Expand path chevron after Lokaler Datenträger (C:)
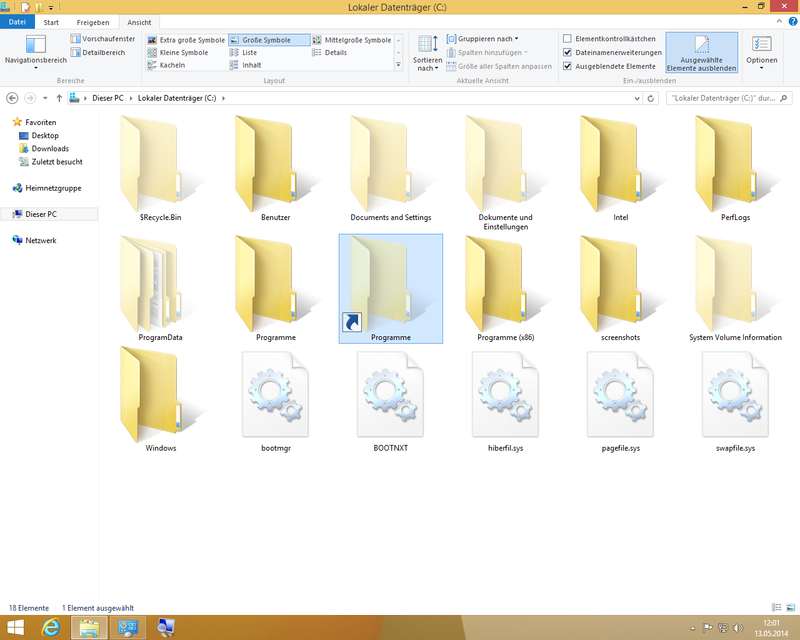The width and height of the screenshot is (800, 640). 223,98
